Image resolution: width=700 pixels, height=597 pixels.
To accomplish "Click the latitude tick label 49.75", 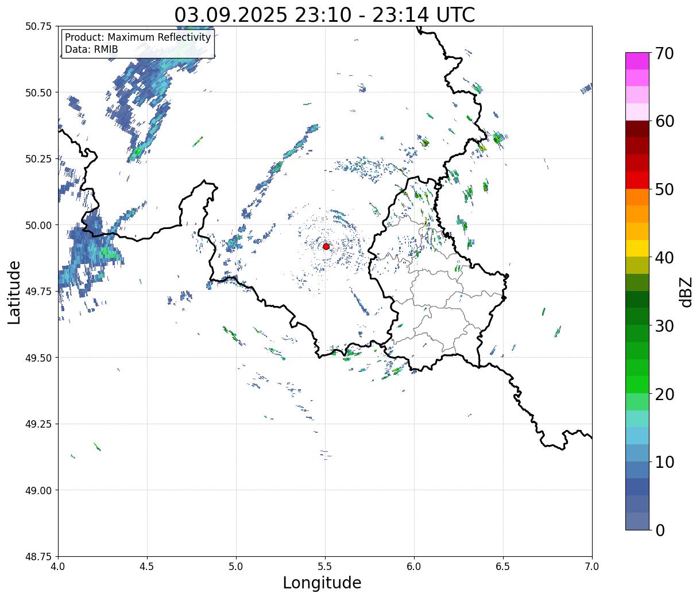I will (38, 292).
